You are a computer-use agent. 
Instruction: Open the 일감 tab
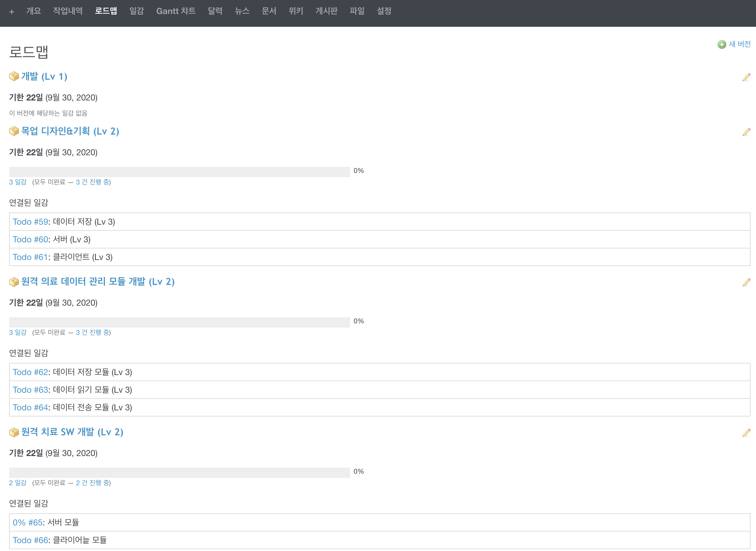[x=136, y=11]
